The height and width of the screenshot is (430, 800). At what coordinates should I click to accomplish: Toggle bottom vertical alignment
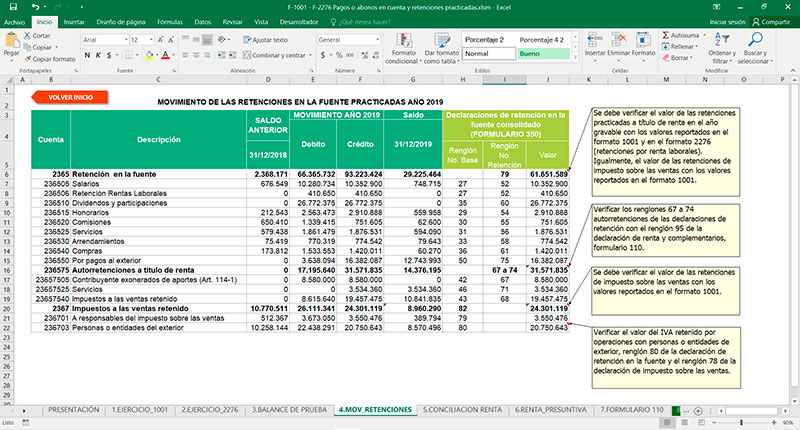(x=207, y=39)
